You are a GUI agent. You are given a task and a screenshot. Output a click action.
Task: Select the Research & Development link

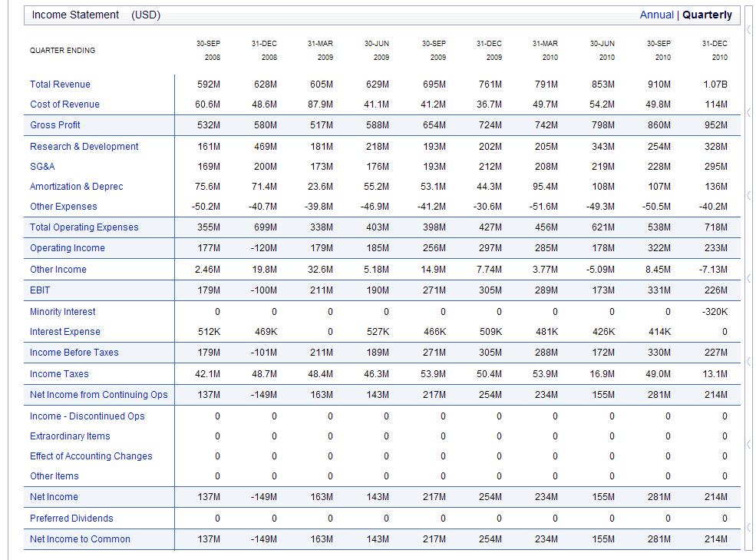[84, 147]
